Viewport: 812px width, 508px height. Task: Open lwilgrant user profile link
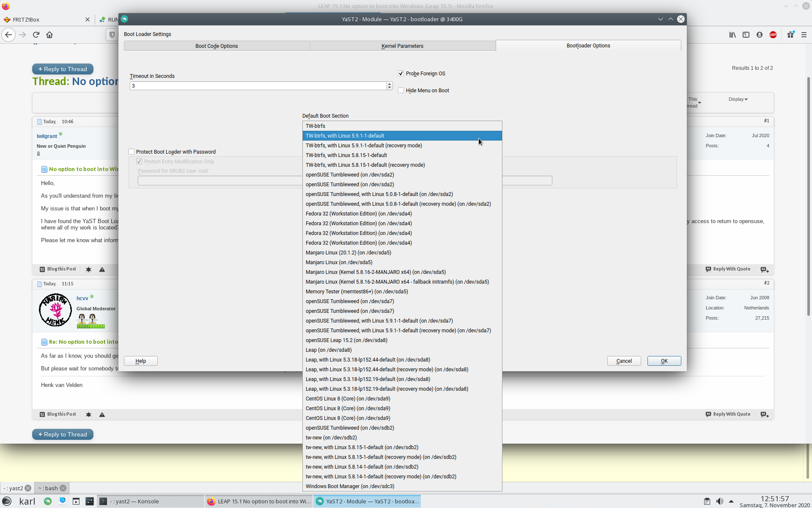click(47, 136)
